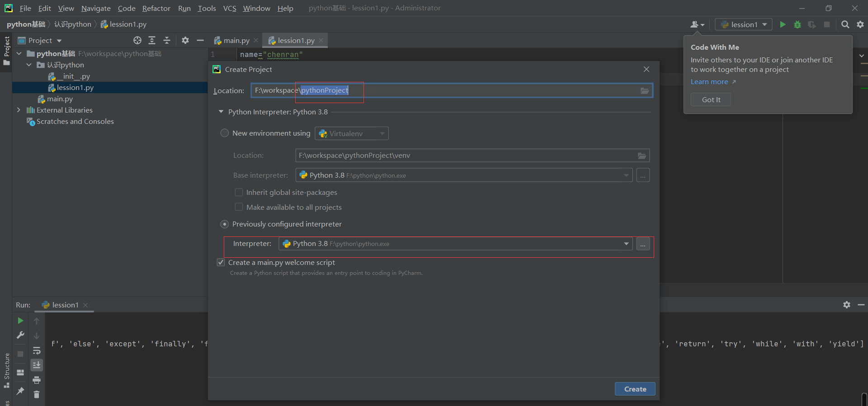Click the up arrow in Run console

tap(37, 321)
